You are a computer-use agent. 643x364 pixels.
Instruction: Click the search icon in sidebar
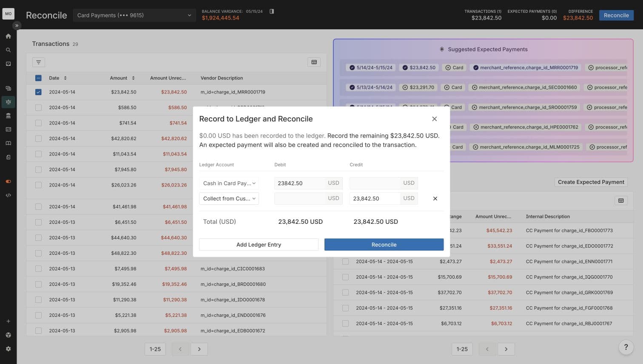point(8,50)
